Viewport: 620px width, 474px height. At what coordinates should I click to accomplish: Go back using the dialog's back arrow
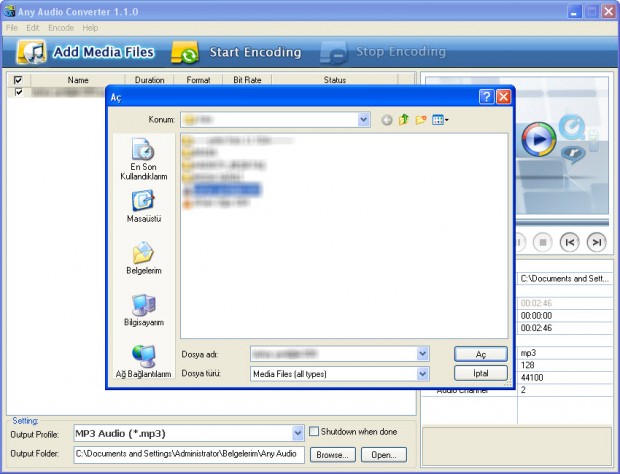pos(387,120)
